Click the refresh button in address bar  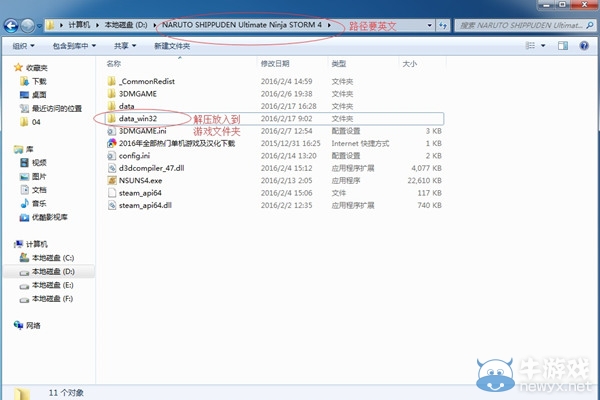443,26
